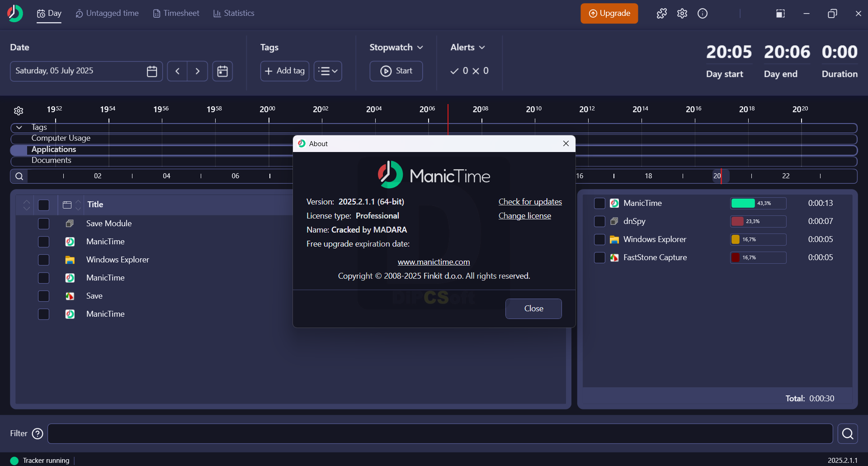
Task: Open the plugins puzzle-piece icon
Action: (662, 14)
